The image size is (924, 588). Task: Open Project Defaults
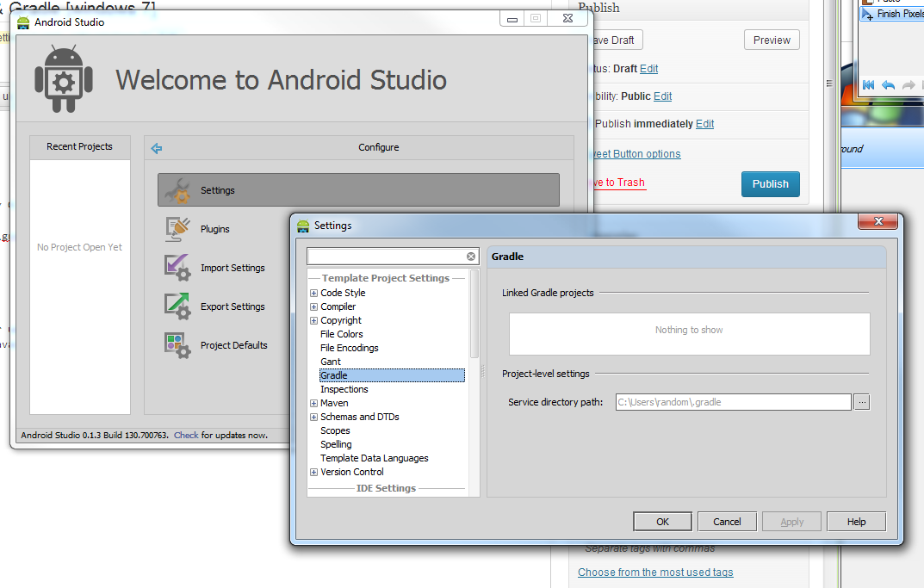234,345
